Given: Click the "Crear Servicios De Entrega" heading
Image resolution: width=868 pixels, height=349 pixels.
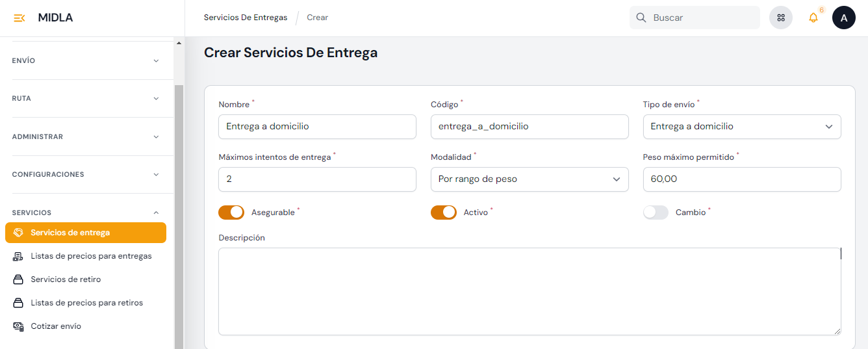Looking at the screenshot, I should click(290, 53).
